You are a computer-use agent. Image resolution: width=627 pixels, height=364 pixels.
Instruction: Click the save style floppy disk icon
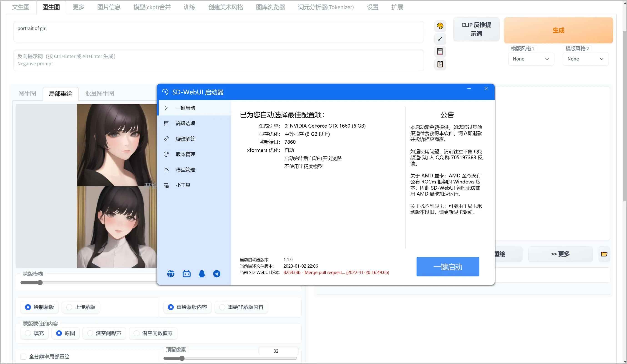tap(440, 52)
